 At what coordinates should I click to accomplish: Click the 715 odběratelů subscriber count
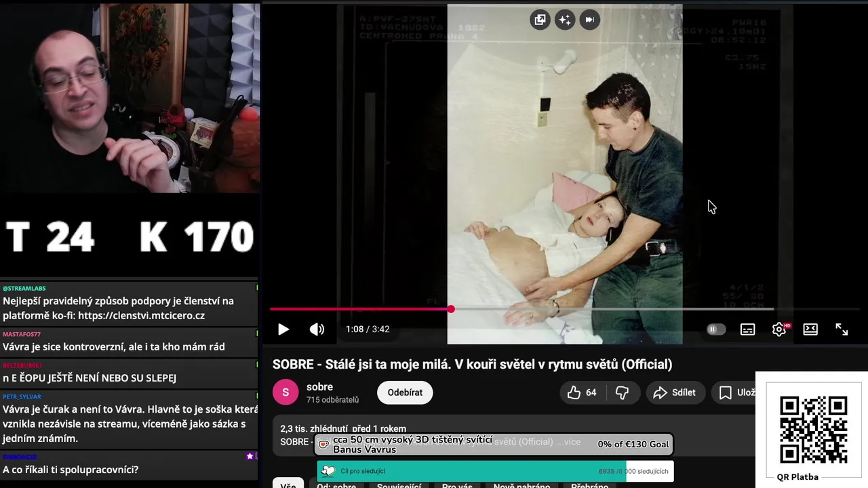[x=332, y=400]
